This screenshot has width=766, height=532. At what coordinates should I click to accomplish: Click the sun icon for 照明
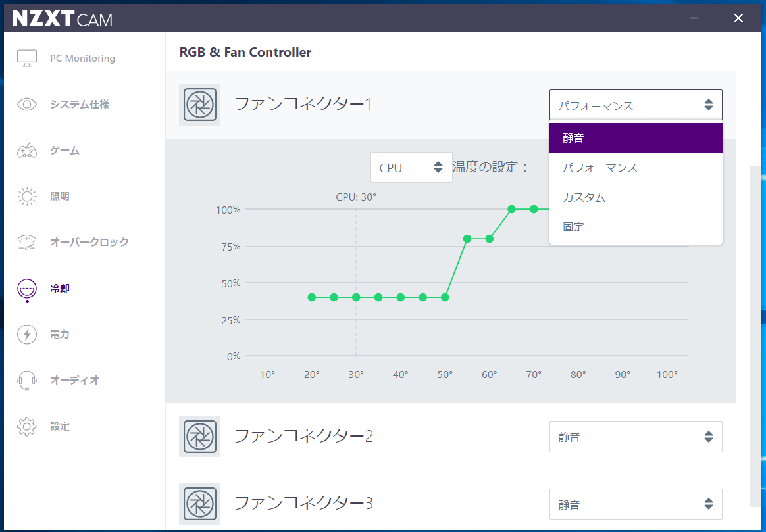pyautogui.click(x=27, y=196)
